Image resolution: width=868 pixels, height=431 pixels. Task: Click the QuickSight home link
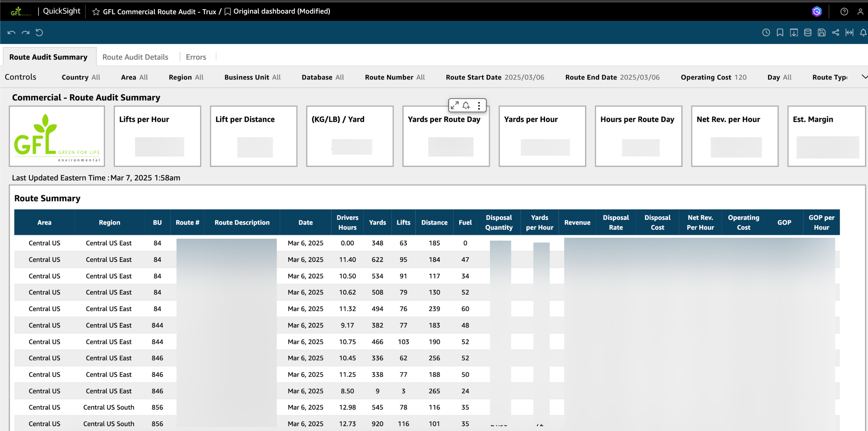coord(62,11)
